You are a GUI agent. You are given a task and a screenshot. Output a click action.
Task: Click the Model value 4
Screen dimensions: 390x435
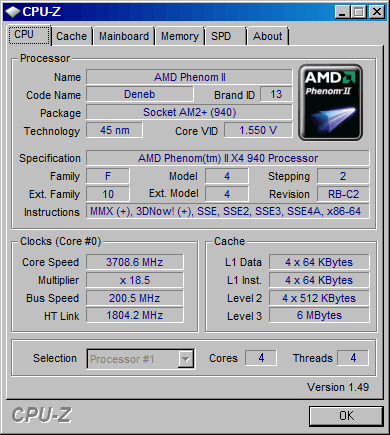point(227,176)
